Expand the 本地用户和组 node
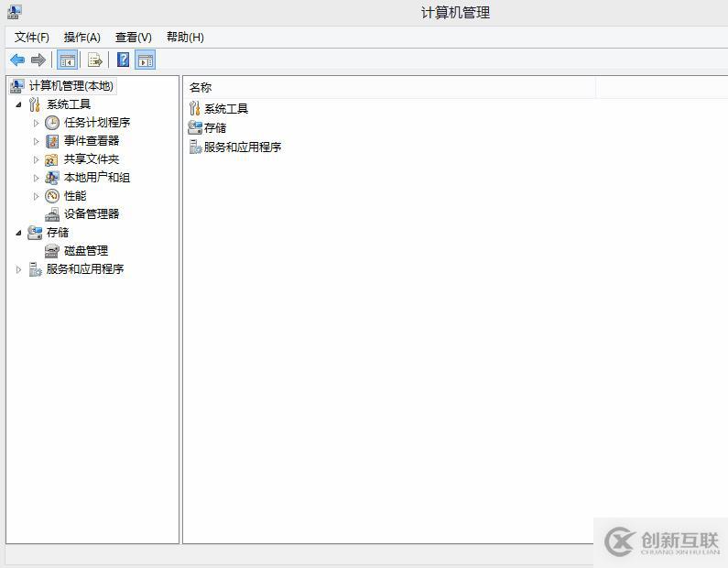This screenshot has width=728, height=568. pos(36,178)
